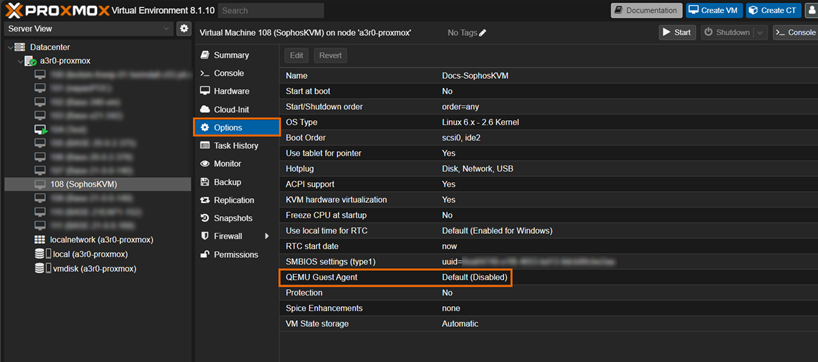
Task: Open the Shutdown dropdown arrow
Action: pos(760,32)
